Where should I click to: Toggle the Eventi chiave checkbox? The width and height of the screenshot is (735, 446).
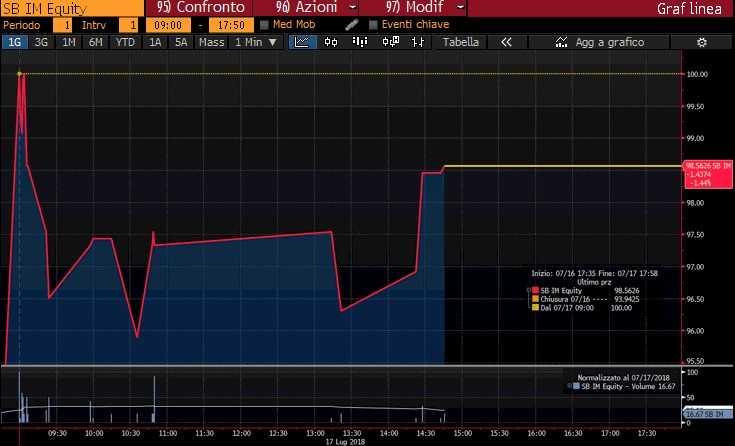coord(373,24)
